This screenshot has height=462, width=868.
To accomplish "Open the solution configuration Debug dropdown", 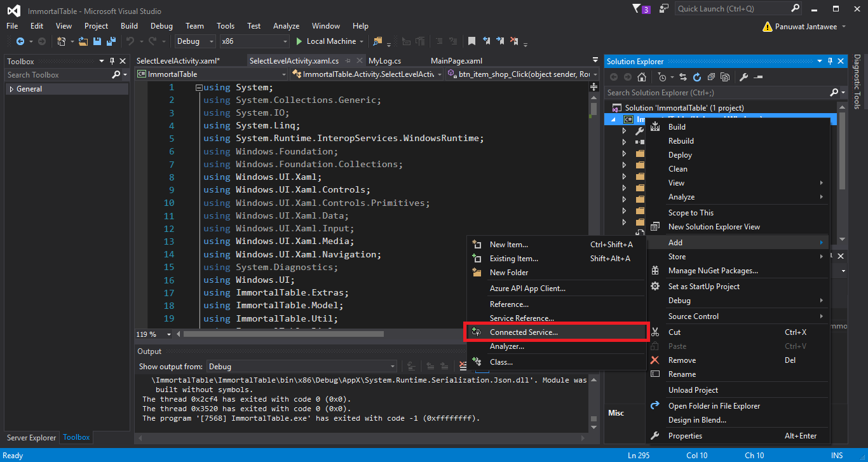I will [x=196, y=41].
